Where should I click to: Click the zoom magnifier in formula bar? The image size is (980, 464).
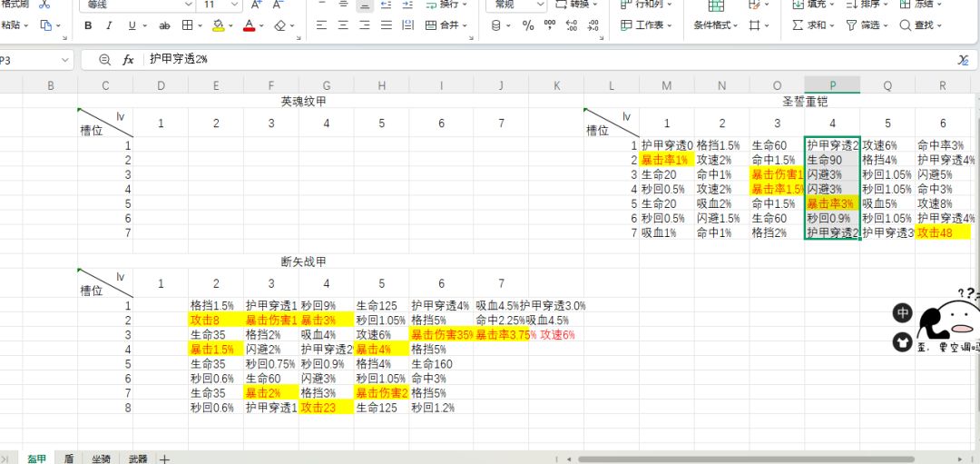pyautogui.click(x=105, y=59)
